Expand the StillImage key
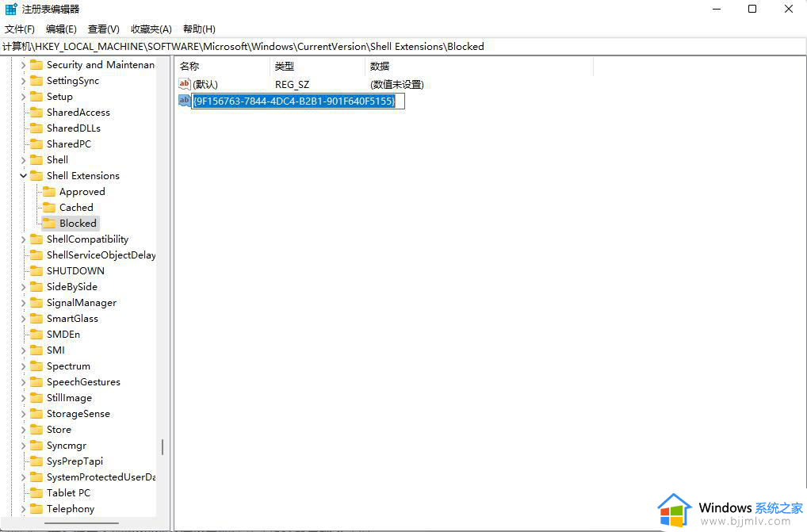This screenshot has width=807, height=532. click(x=23, y=399)
